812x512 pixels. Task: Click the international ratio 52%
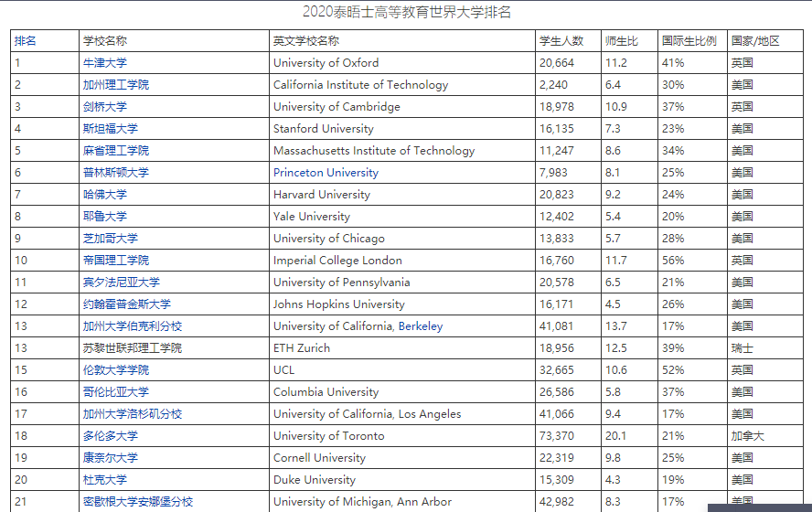pos(673,370)
